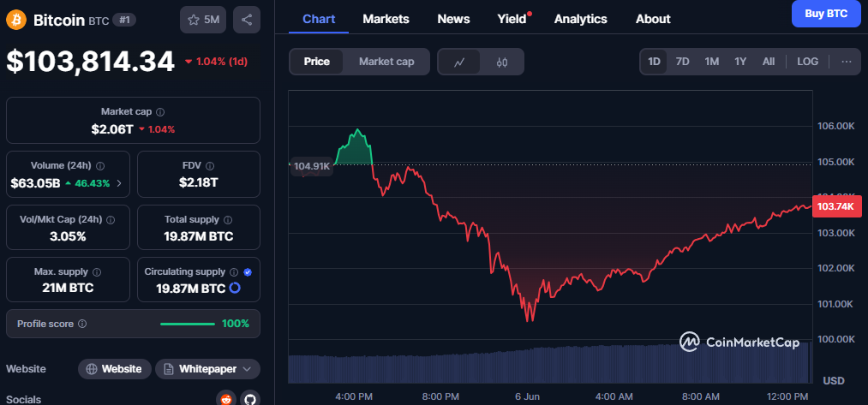Viewport: 868px width, 405px height.
Task: Click Total supply info icon
Action: (x=228, y=220)
